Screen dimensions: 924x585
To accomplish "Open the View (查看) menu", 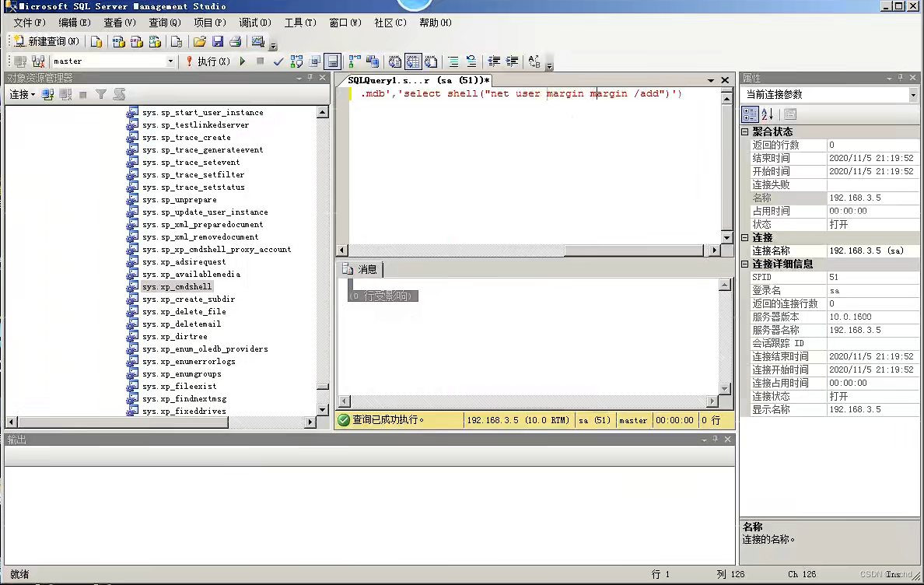I will 120,23.
